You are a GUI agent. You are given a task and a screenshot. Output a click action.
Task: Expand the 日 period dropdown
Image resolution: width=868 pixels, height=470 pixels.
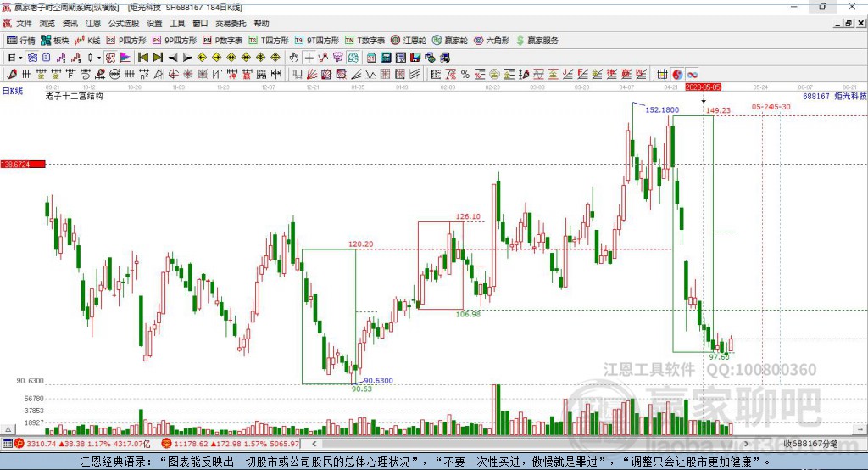20,58
